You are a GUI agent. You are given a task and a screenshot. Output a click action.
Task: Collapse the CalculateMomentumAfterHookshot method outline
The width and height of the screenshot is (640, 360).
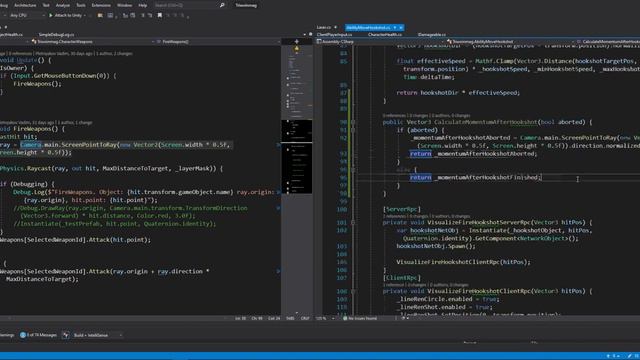(353, 122)
